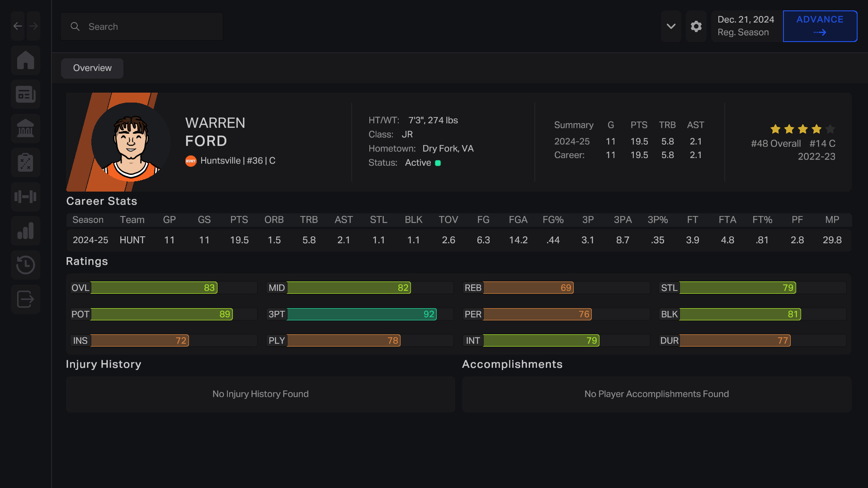Open the Home dashboard icon
The image size is (868, 488).
tap(25, 60)
